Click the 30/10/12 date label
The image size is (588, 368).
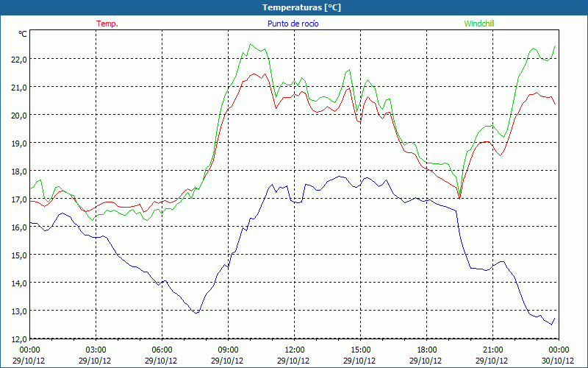(x=558, y=361)
